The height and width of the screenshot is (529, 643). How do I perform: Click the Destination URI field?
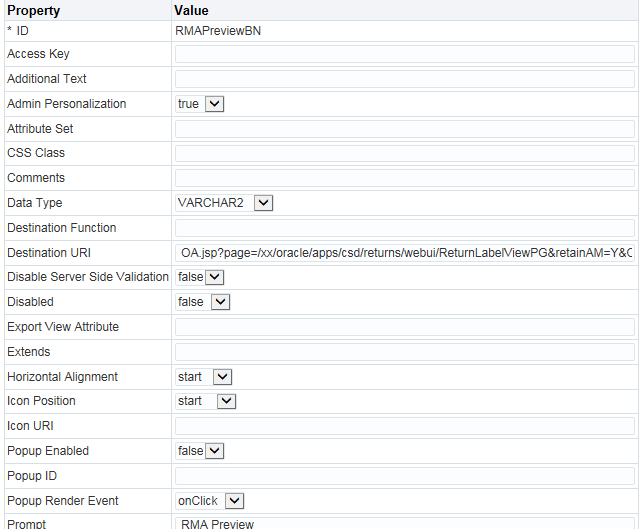click(405, 253)
